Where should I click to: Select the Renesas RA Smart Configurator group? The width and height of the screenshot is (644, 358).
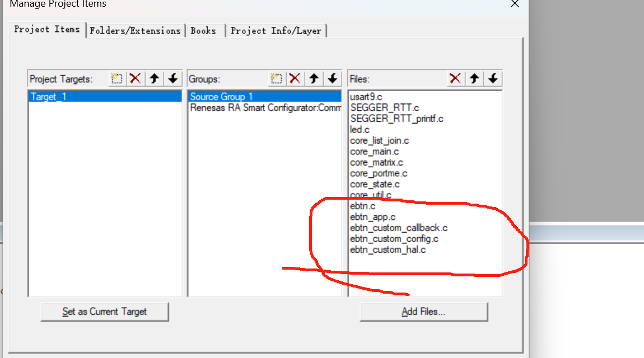pos(265,108)
